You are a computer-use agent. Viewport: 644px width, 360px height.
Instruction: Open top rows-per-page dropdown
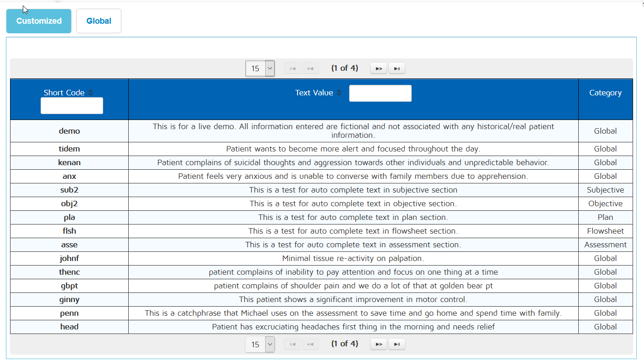pos(260,68)
